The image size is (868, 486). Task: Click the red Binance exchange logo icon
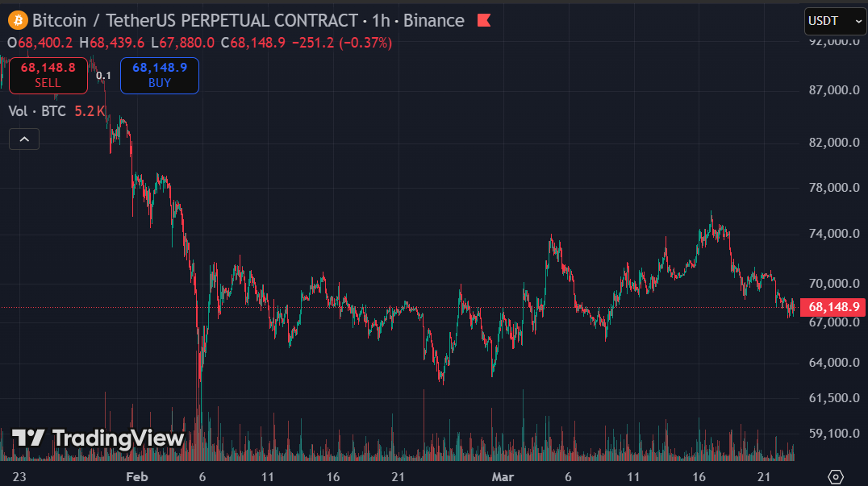coord(483,20)
